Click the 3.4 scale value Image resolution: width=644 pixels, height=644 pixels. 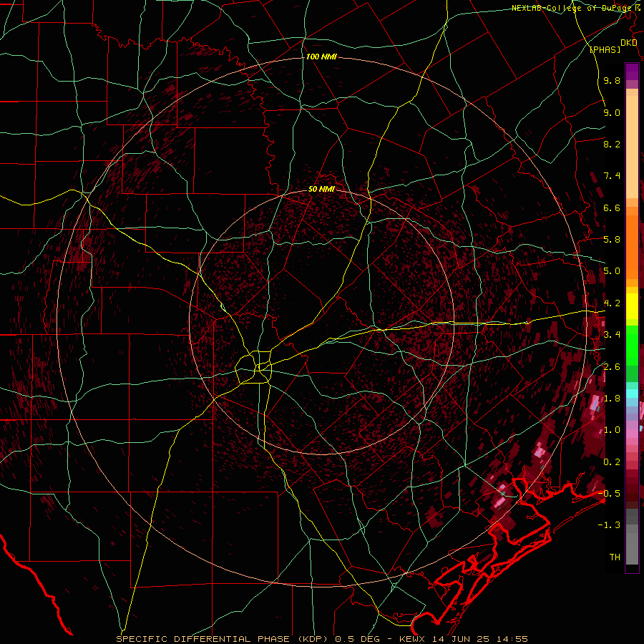tap(612, 335)
